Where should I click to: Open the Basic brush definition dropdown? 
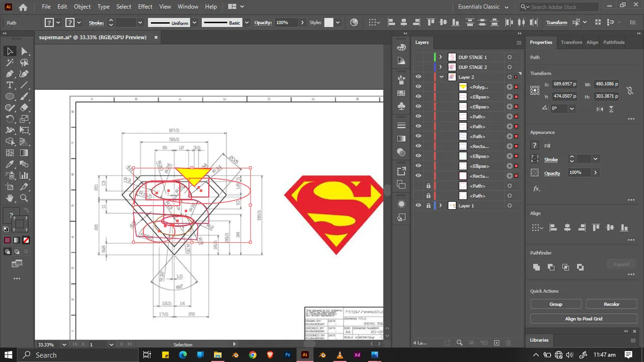tap(246, 23)
